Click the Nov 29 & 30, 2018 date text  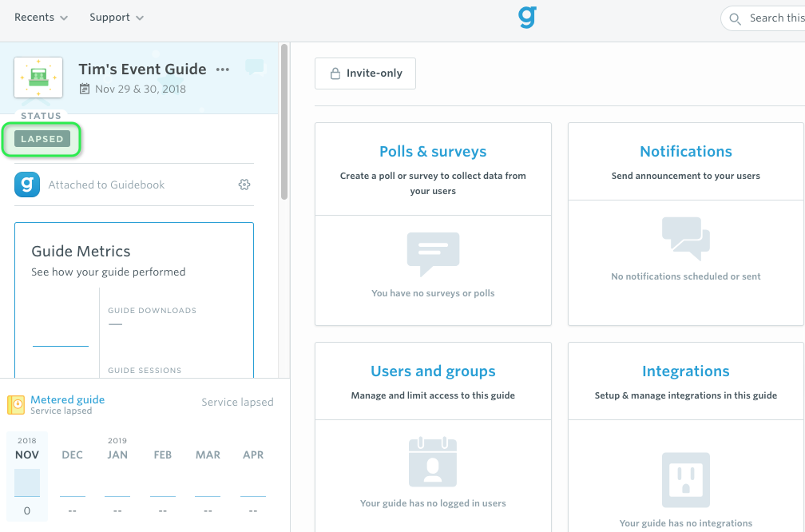[x=141, y=89]
